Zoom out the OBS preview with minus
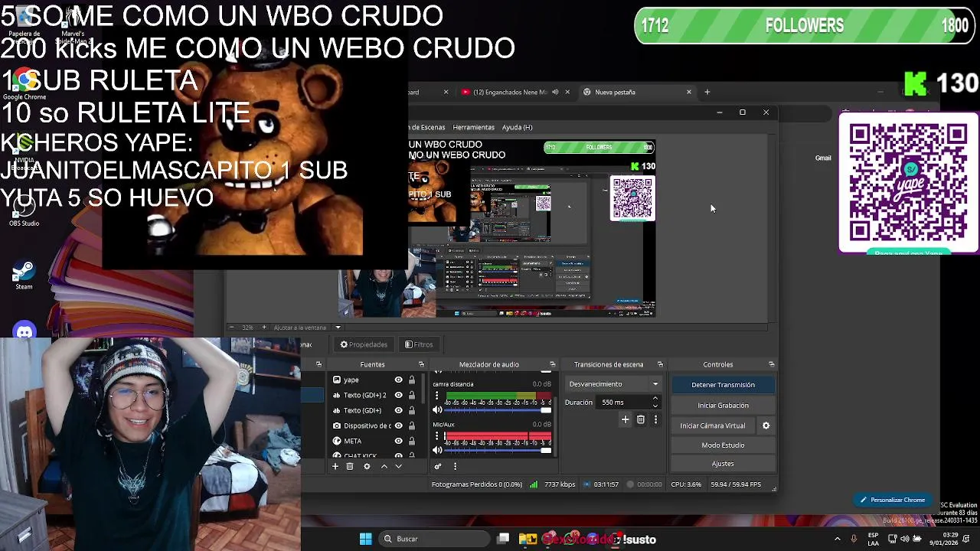The width and height of the screenshot is (980, 551). (x=232, y=328)
